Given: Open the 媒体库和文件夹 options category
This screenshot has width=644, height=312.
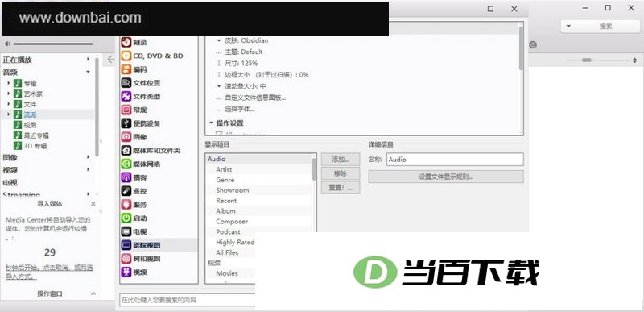Looking at the screenshot, I should tap(151, 151).
